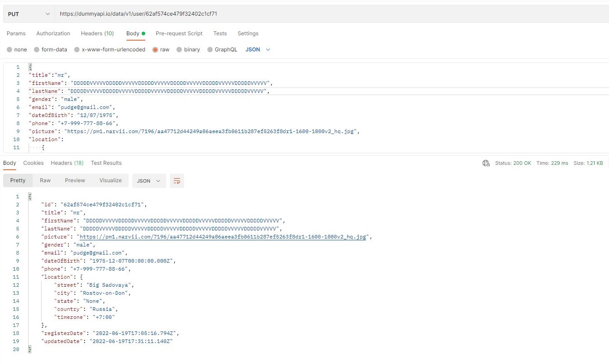Open the response format dropdown showing JSON
This screenshot has height=364, width=609.
[148, 181]
